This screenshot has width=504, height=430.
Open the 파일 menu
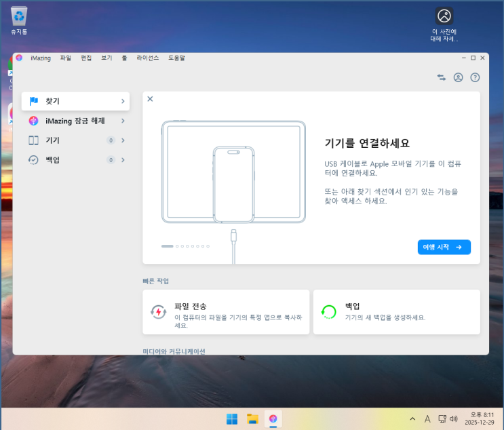66,58
